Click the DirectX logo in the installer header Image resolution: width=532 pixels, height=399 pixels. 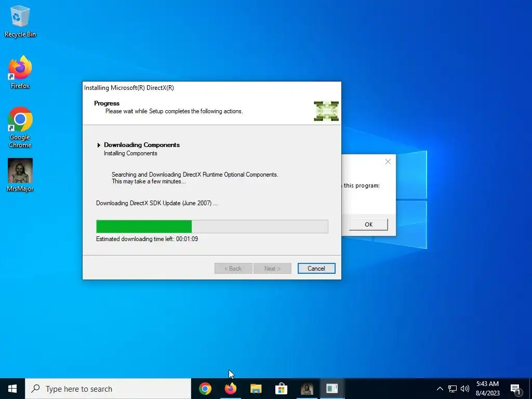click(x=326, y=111)
